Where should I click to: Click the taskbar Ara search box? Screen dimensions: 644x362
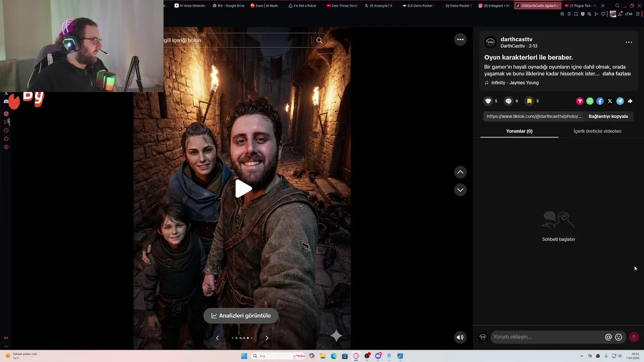(277, 356)
